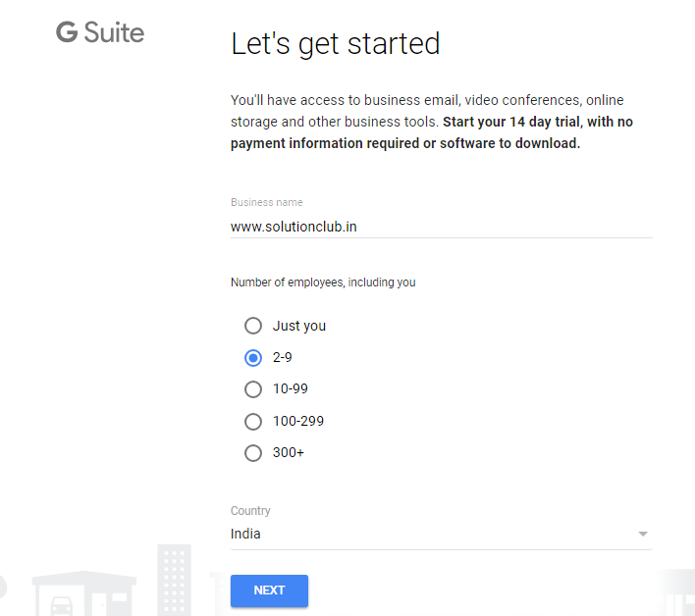Select the selected 2-9 employees radio button
This screenshot has height=616, width=695.
coord(253,357)
